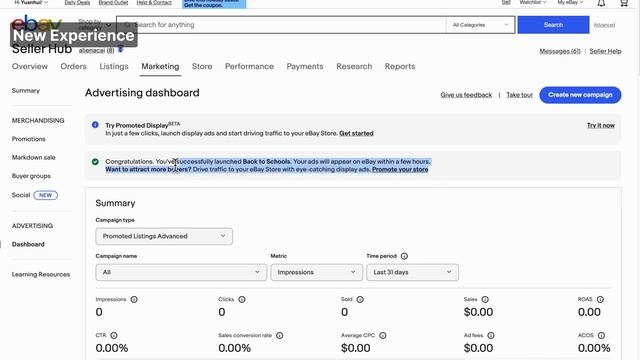The width and height of the screenshot is (640, 360).
Task: Click info icon next to Sales stat
Action: pyautogui.click(x=485, y=300)
